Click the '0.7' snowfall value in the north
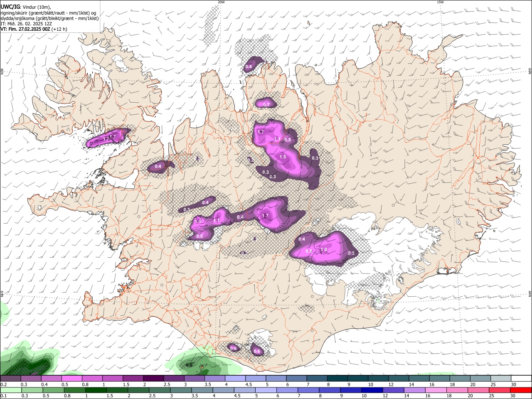 266,104
